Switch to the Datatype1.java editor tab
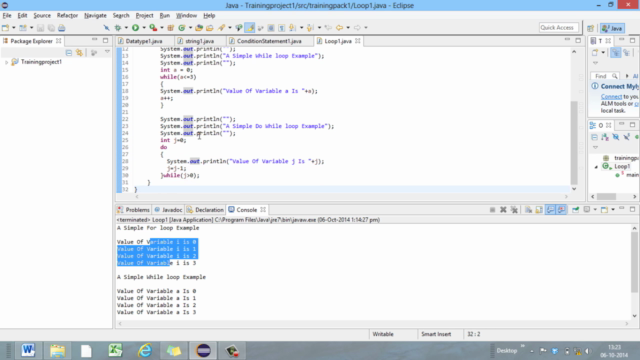This screenshot has height=360, width=640. [x=144, y=41]
